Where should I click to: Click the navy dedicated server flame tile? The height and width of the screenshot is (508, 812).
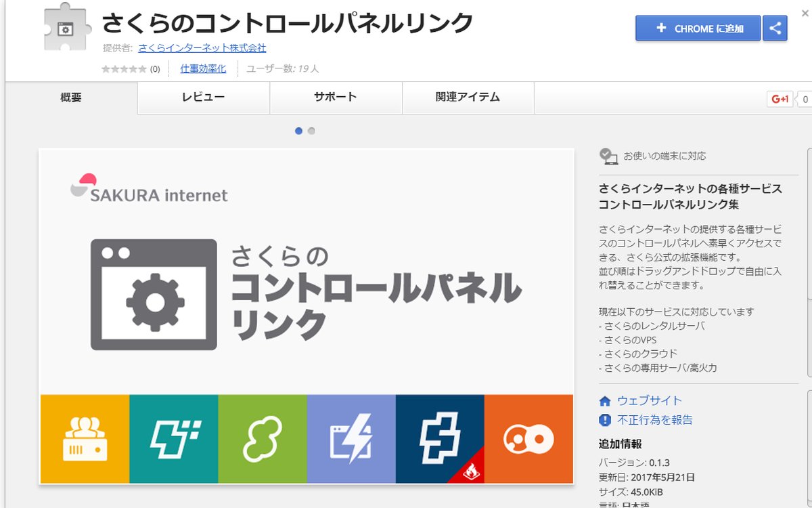coord(440,439)
